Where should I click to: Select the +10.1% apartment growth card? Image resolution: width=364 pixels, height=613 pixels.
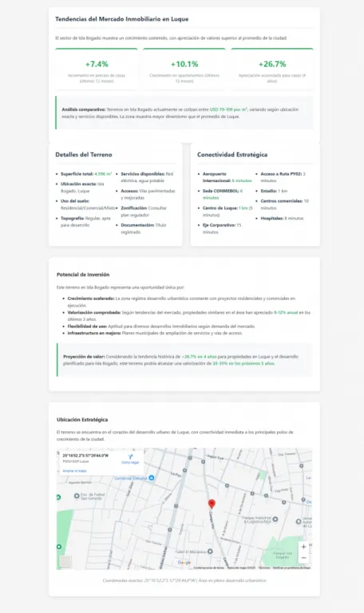click(x=184, y=69)
